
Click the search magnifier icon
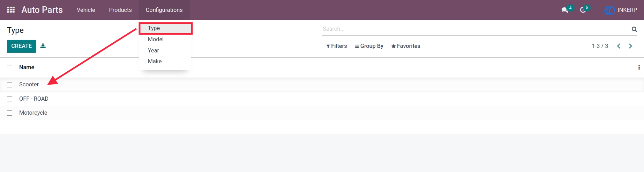coord(634,29)
